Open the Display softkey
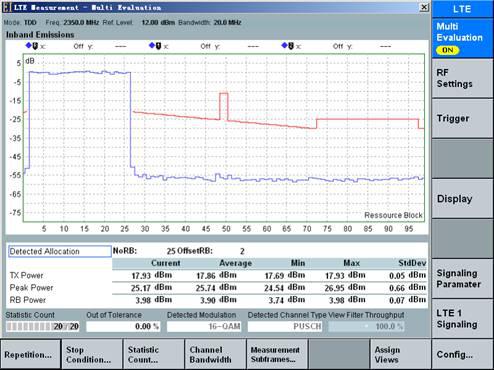This screenshot has width=494, height=370. pos(462,199)
